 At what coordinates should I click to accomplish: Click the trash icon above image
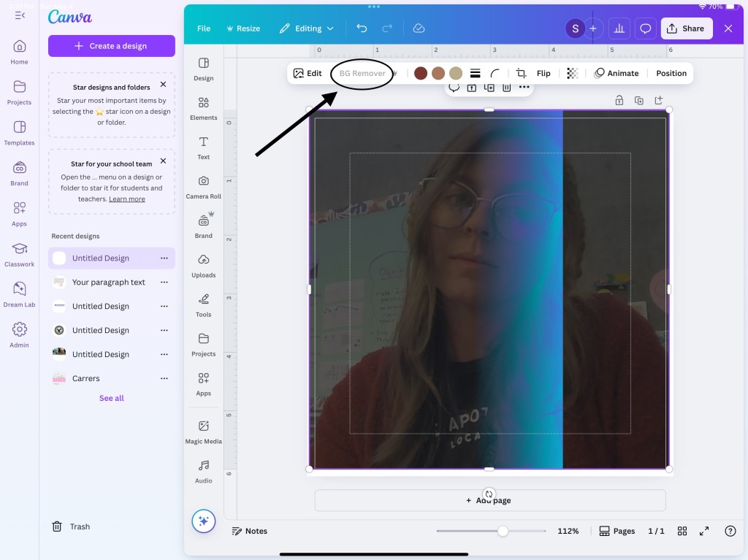506,88
